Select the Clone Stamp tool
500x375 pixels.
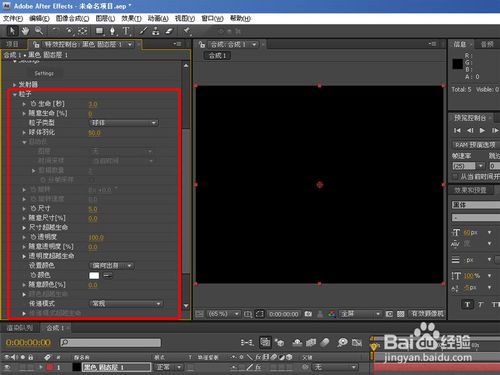(x=156, y=31)
